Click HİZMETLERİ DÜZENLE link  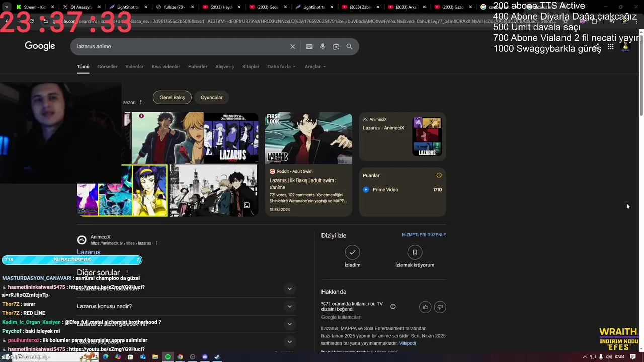tap(424, 235)
